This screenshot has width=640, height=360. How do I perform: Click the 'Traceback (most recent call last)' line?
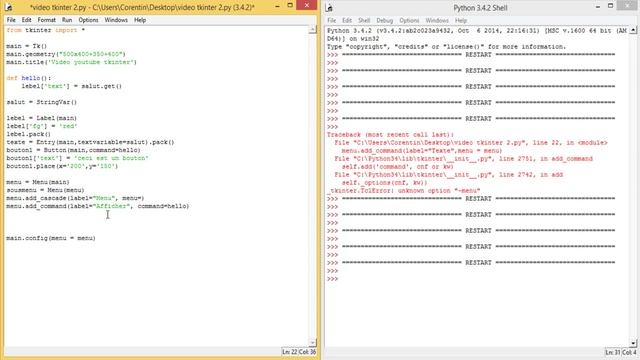pos(390,135)
